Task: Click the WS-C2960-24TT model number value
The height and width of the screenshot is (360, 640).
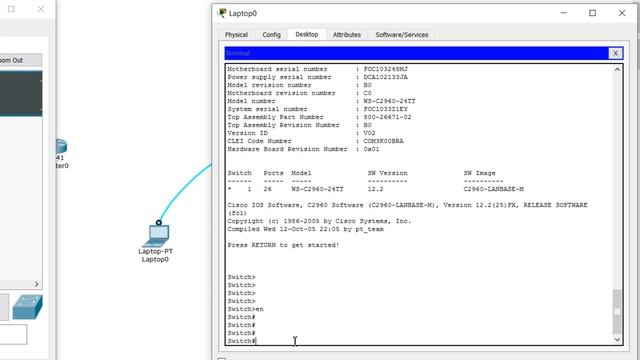Action: (389, 101)
